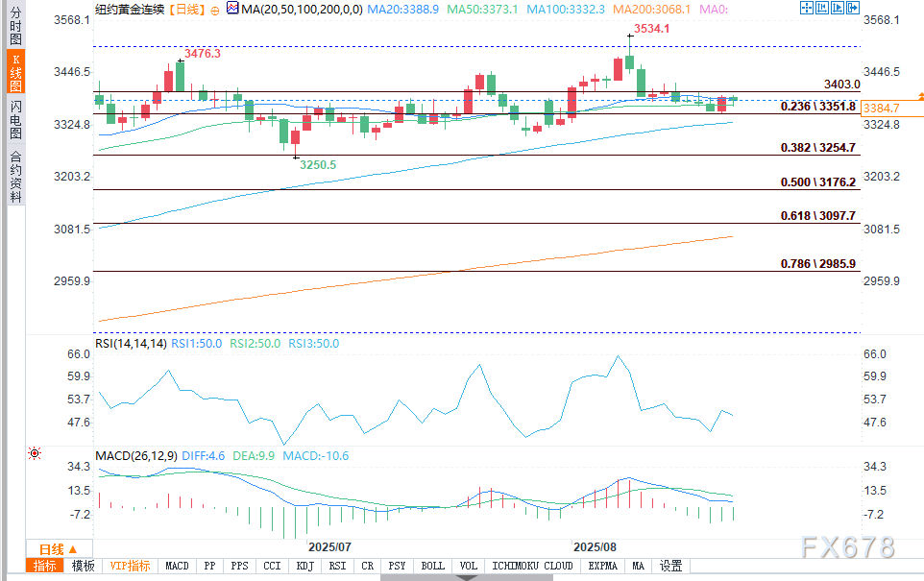This screenshot has width=924, height=581.
Task: Expand the 日线 period selector at bottom left
Action: 53,549
